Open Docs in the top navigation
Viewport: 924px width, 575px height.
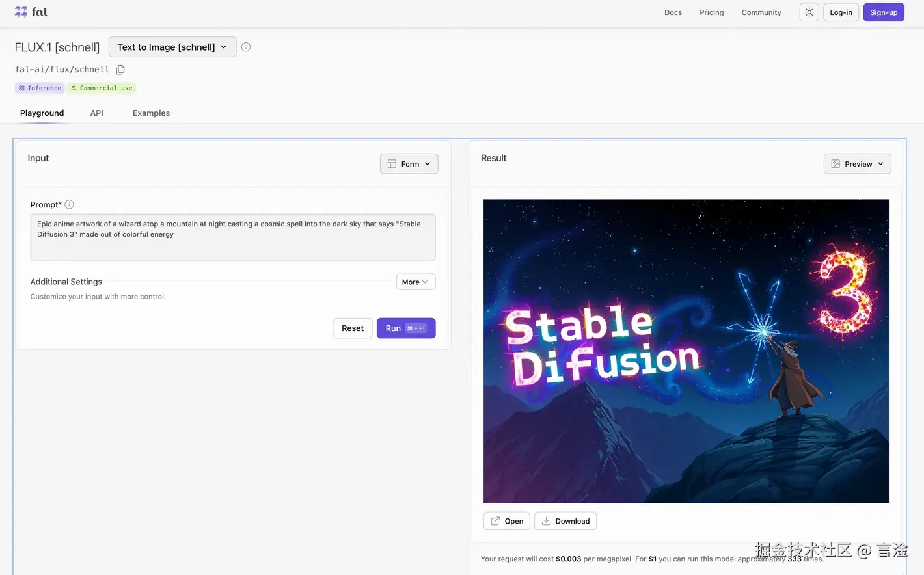click(673, 12)
